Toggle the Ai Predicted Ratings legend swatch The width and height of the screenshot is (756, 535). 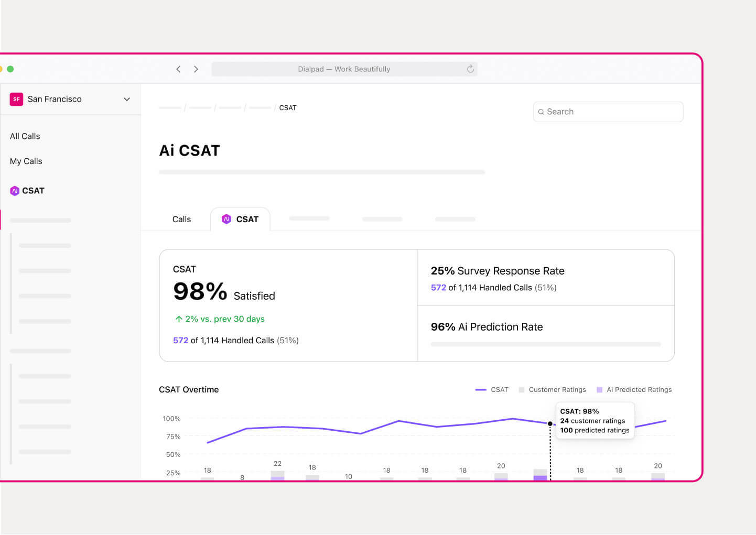pyautogui.click(x=600, y=390)
